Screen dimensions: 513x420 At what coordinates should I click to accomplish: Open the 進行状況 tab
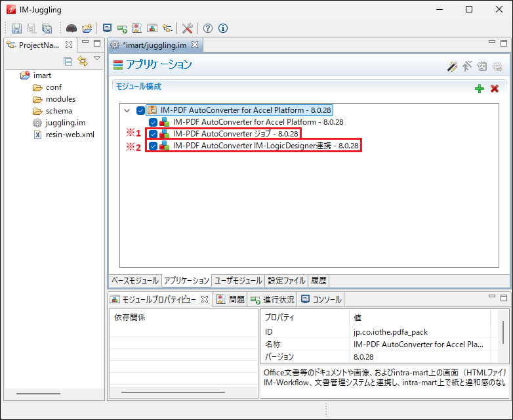pos(272,299)
